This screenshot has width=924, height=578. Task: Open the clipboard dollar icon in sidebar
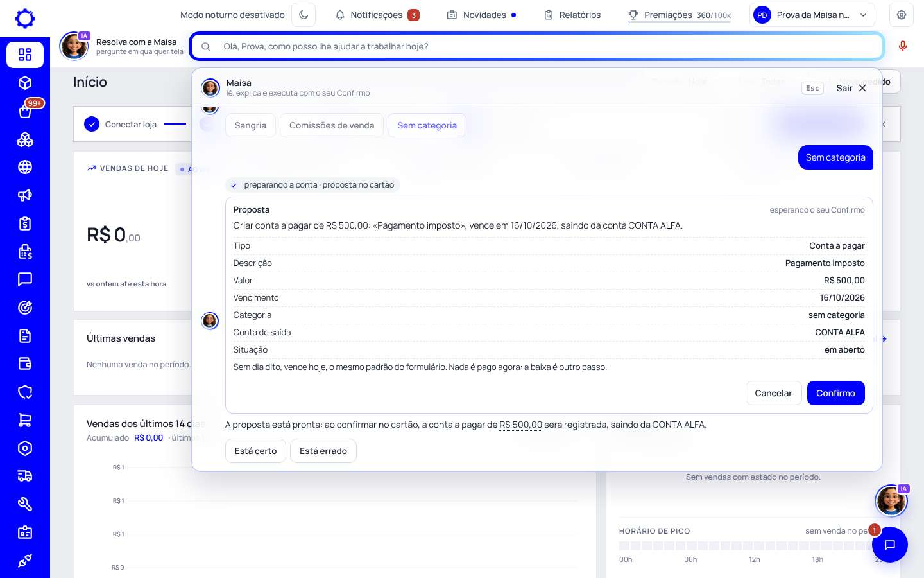(25, 223)
